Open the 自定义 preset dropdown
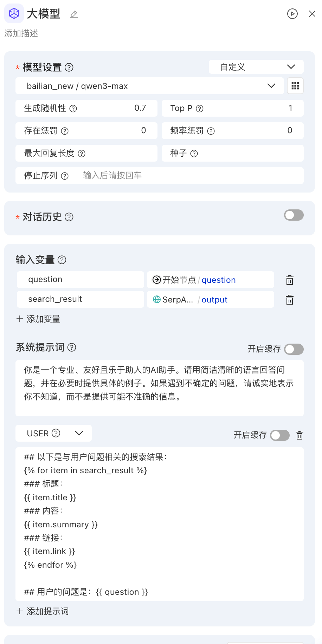The width and height of the screenshot is (322, 644). pyautogui.click(x=256, y=67)
